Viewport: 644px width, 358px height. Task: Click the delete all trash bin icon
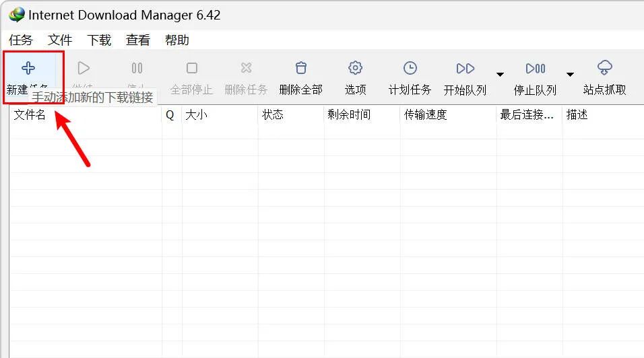(301, 68)
